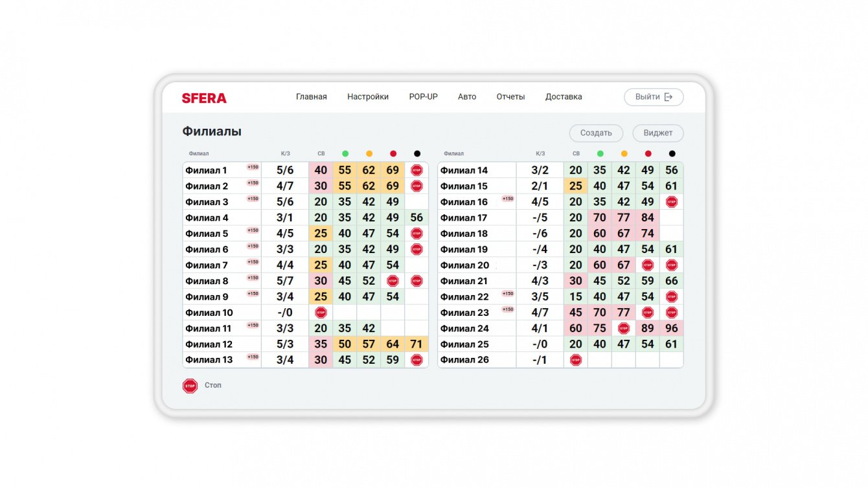This screenshot has height=488, width=868.
Task: Open the Доставка menu item
Action: pyautogui.click(x=564, y=97)
